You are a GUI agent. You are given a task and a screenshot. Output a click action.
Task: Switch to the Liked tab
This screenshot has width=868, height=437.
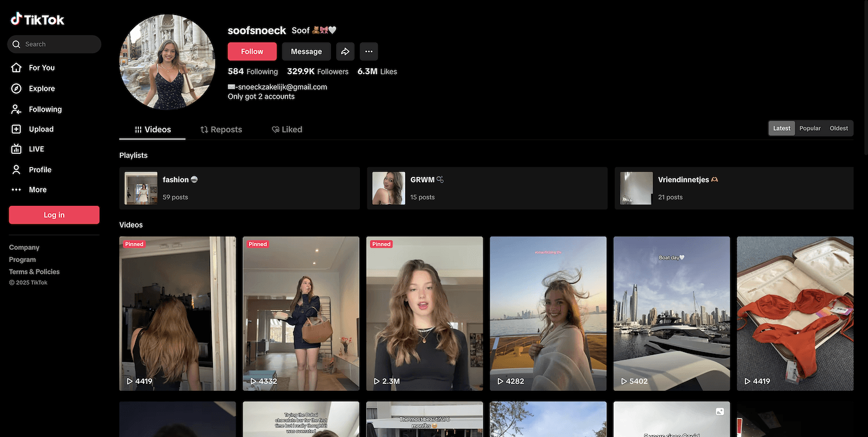tap(287, 129)
